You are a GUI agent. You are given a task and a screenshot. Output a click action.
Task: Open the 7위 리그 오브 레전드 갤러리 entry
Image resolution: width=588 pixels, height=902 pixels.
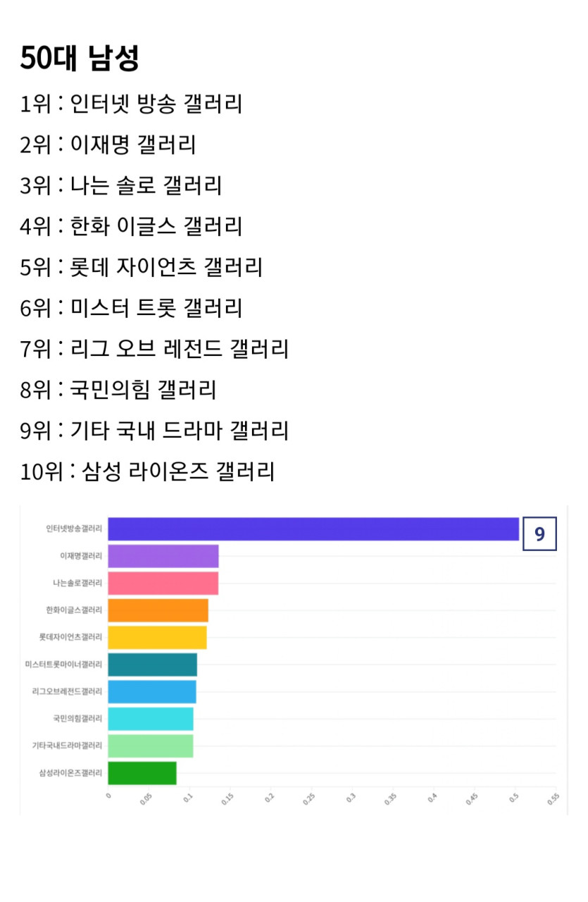tap(154, 349)
